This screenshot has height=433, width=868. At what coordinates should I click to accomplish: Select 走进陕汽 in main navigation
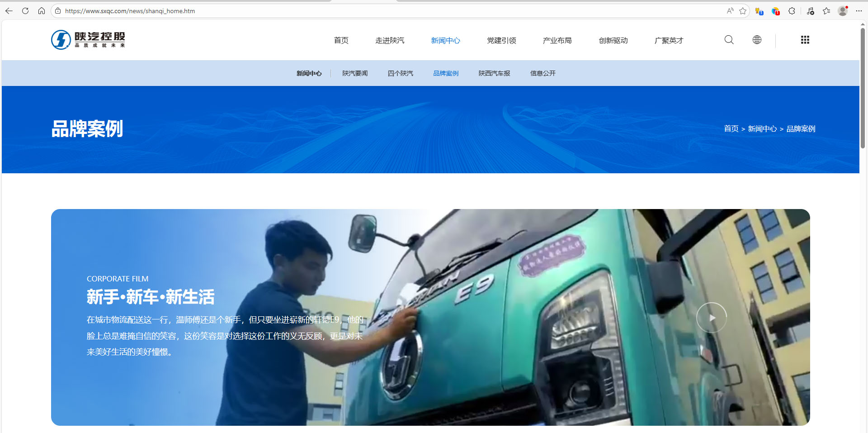tap(390, 41)
